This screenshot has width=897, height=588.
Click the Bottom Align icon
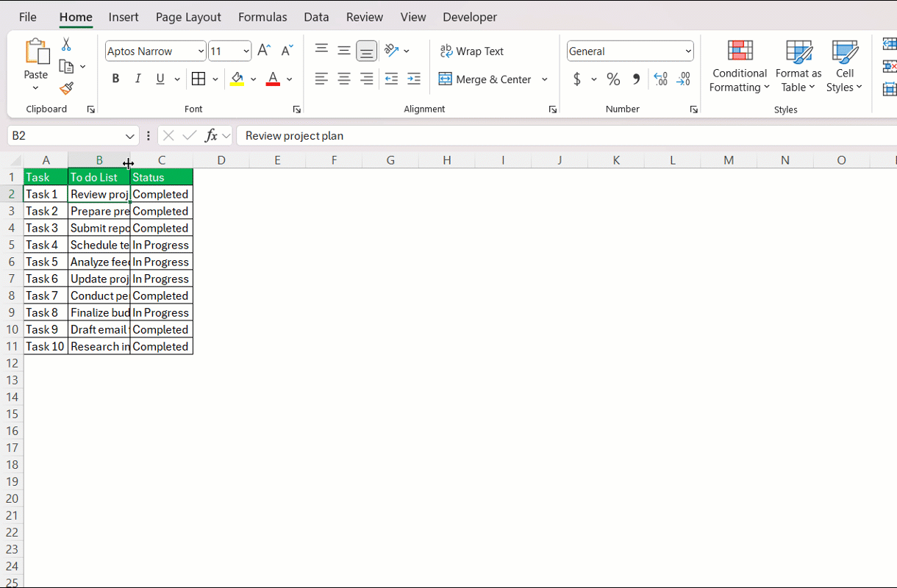tap(366, 51)
